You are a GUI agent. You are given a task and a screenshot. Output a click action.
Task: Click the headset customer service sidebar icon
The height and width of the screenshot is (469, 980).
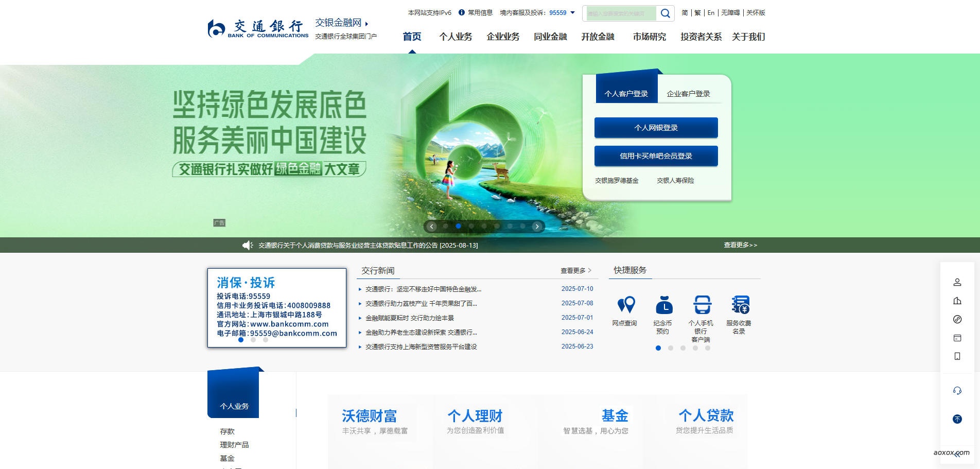click(x=957, y=391)
